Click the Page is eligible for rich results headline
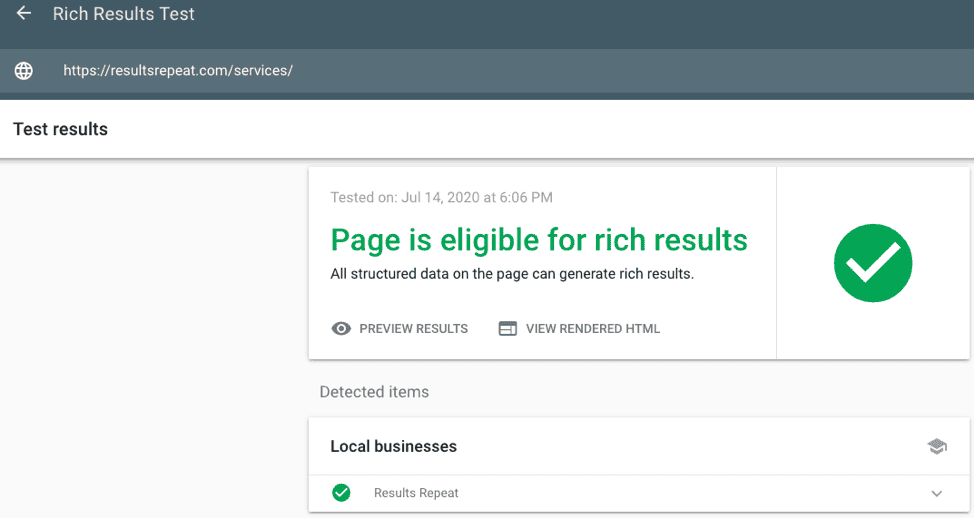This screenshot has height=518, width=974. [539, 240]
